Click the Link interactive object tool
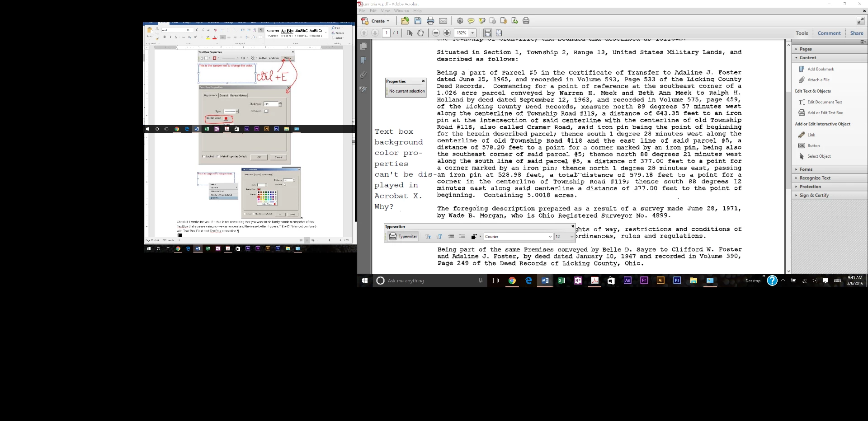 (807, 135)
